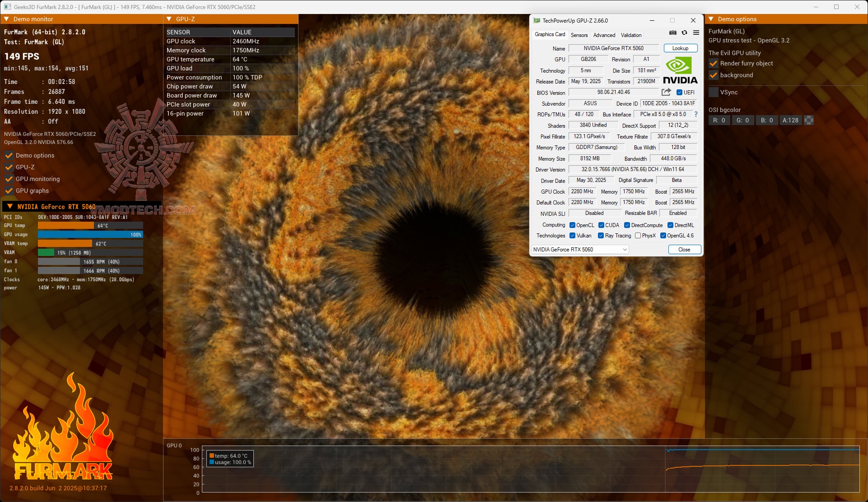Uncheck Render furry object option
The height and width of the screenshot is (502, 868).
[x=714, y=63]
